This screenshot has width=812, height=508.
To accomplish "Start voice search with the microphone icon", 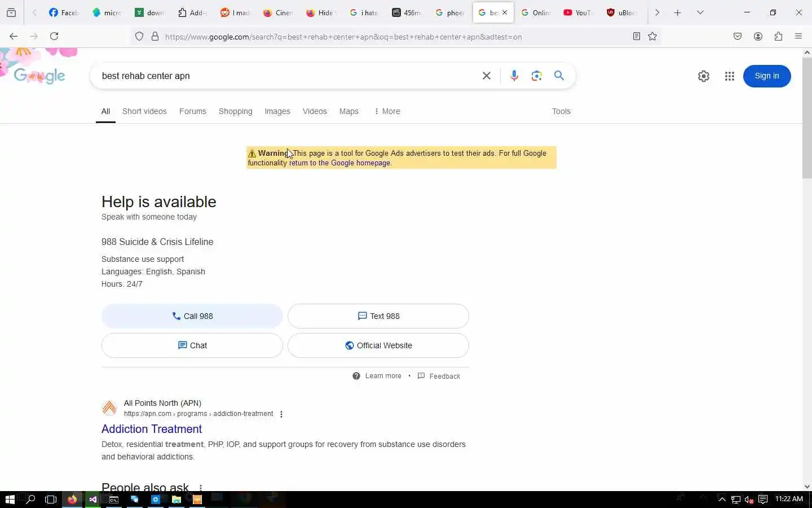I will pos(514,76).
